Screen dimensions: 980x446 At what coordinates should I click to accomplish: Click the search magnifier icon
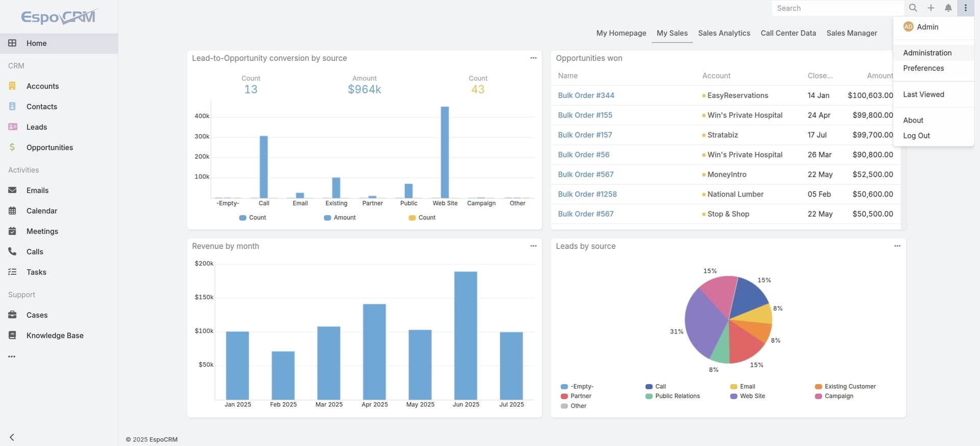[913, 8]
